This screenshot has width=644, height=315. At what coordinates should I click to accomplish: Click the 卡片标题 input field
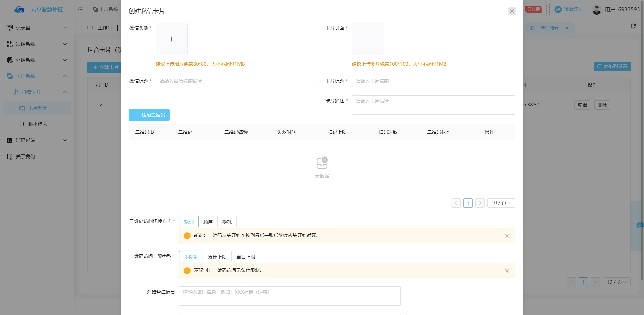pyautogui.click(x=433, y=81)
